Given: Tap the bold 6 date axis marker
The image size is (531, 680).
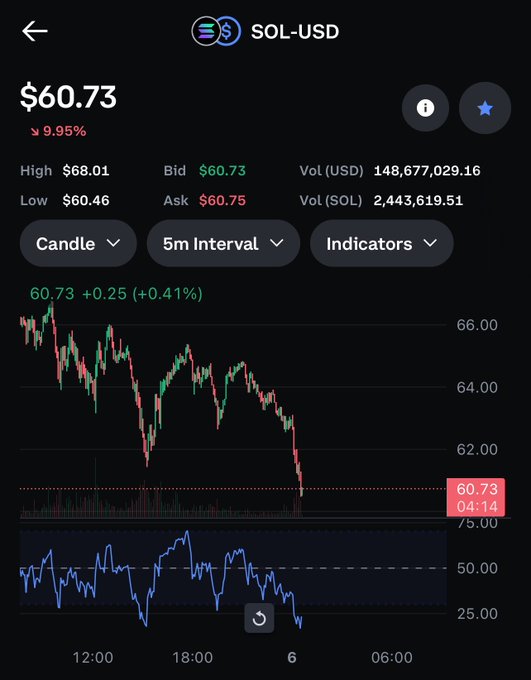Looking at the screenshot, I should click(x=292, y=657).
